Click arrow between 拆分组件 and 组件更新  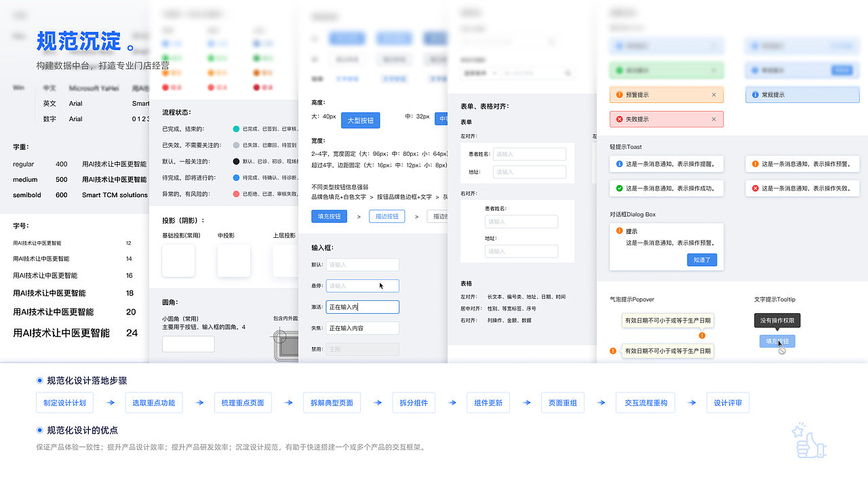[x=451, y=403]
